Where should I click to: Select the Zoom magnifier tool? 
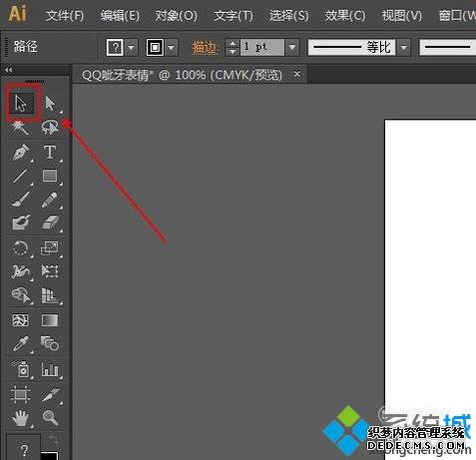point(50,417)
